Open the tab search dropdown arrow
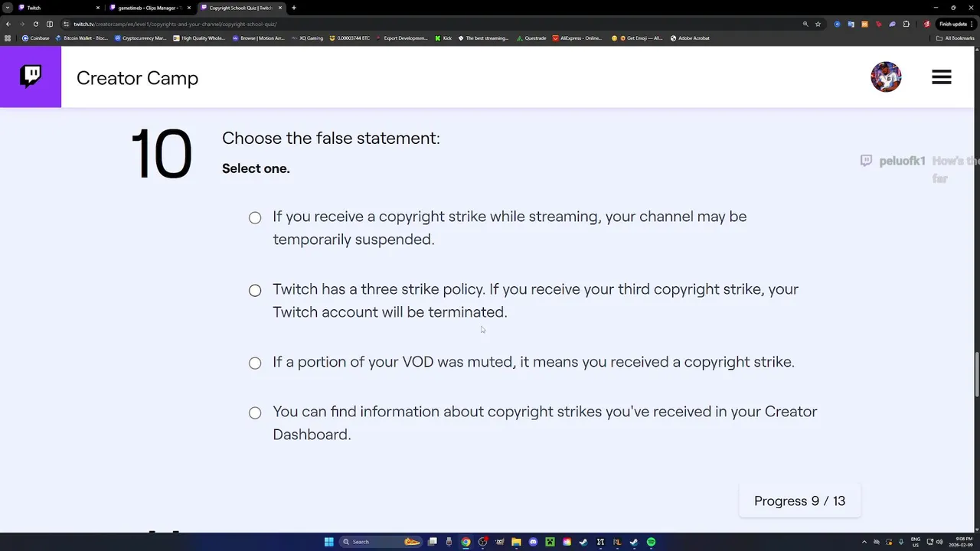Viewport: 980px width, 551px height. tap(8, 8)
